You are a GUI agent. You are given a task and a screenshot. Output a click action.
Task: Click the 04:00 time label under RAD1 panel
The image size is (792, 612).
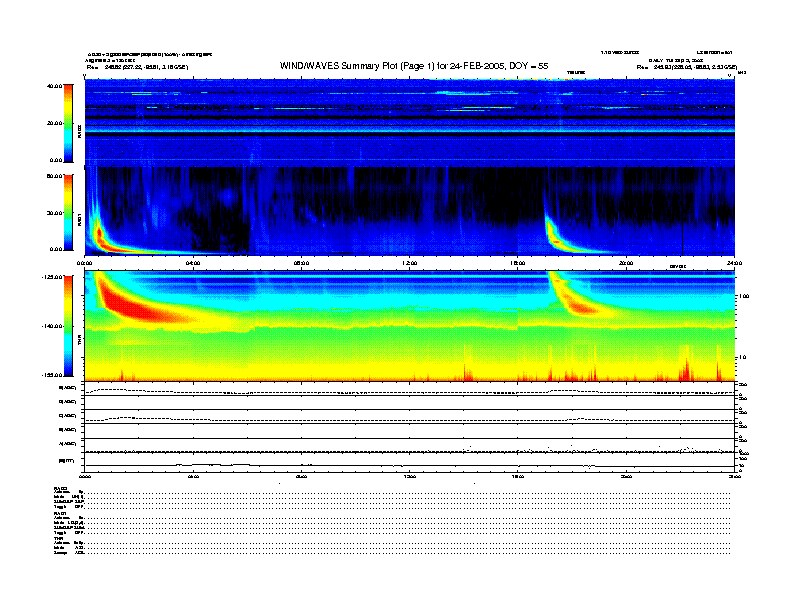[193, 263]
